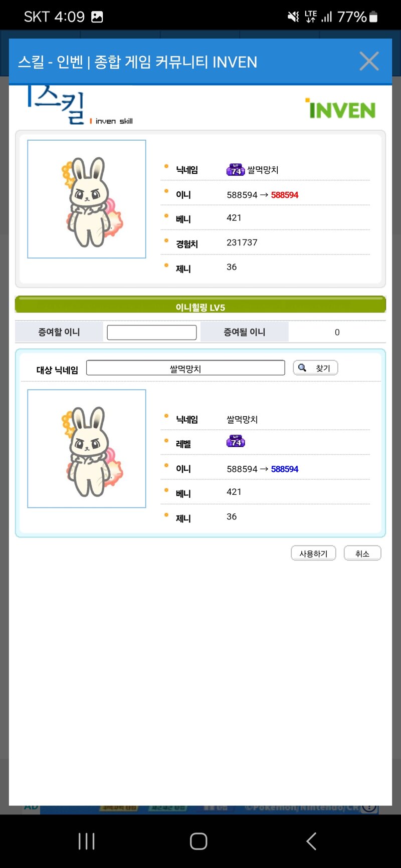Screen dimensions: 401x868
Task: Tap the lower rabbit avatar image
Action: (87, 449)
